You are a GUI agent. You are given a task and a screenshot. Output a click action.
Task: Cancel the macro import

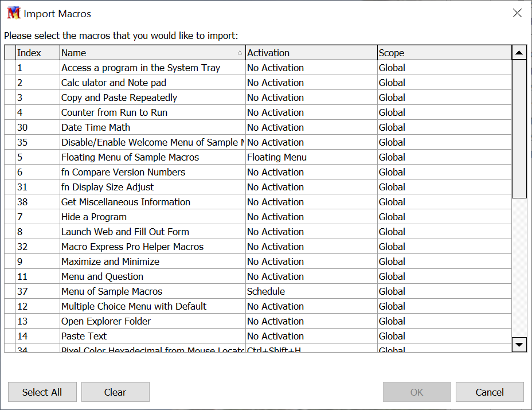click(x=490, y=392)
